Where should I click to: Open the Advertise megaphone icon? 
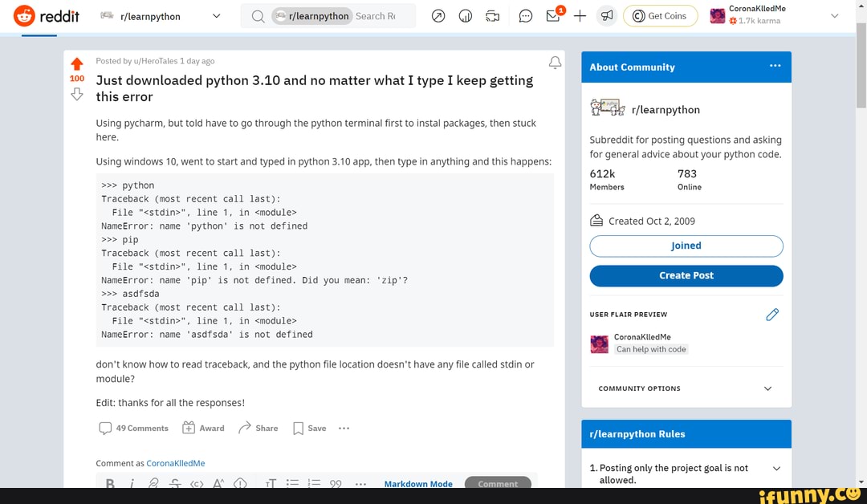(607, 16)
